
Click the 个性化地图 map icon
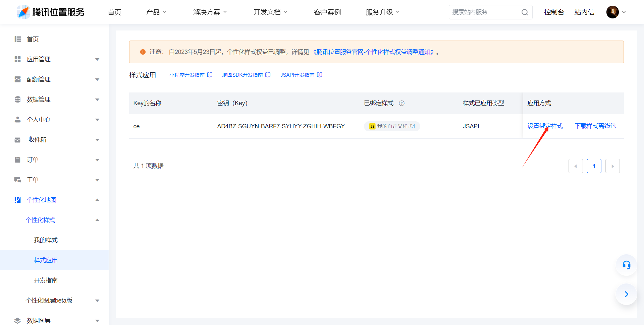[x=18, y=200]
